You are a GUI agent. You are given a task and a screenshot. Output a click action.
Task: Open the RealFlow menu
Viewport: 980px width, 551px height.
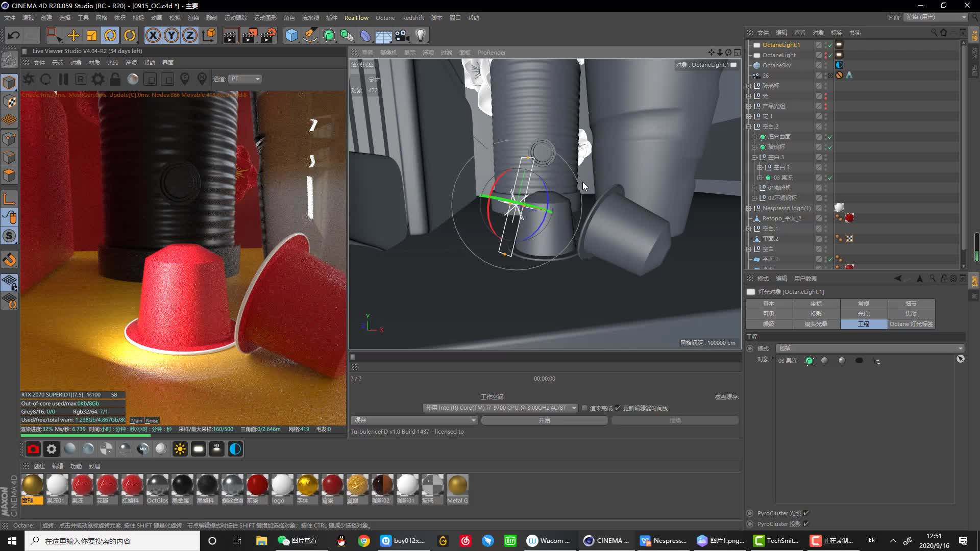point(356,18)
